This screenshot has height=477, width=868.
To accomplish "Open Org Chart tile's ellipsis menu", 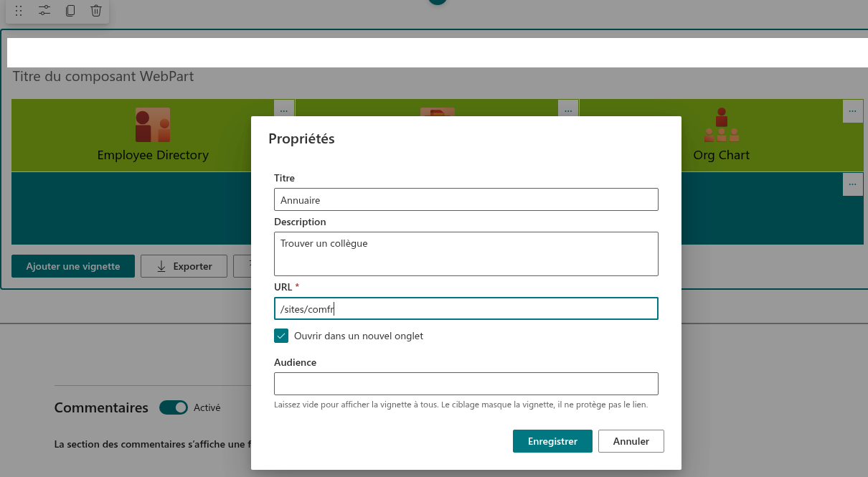I will (x=852, y=111).
